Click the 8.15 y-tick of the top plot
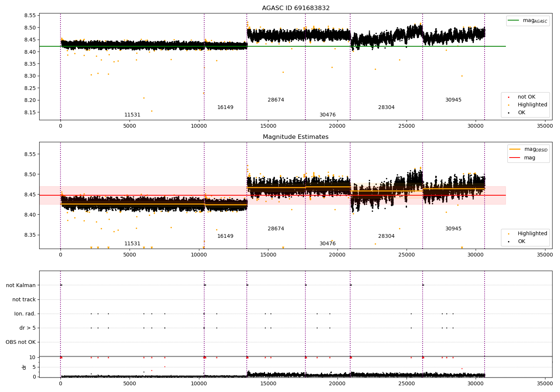 (30, 112)
